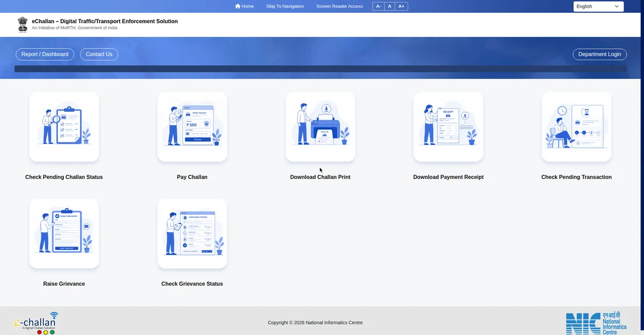Click the Check Pending Transaction label
This screenshot has height=335, width=644.
pos(576,177)
